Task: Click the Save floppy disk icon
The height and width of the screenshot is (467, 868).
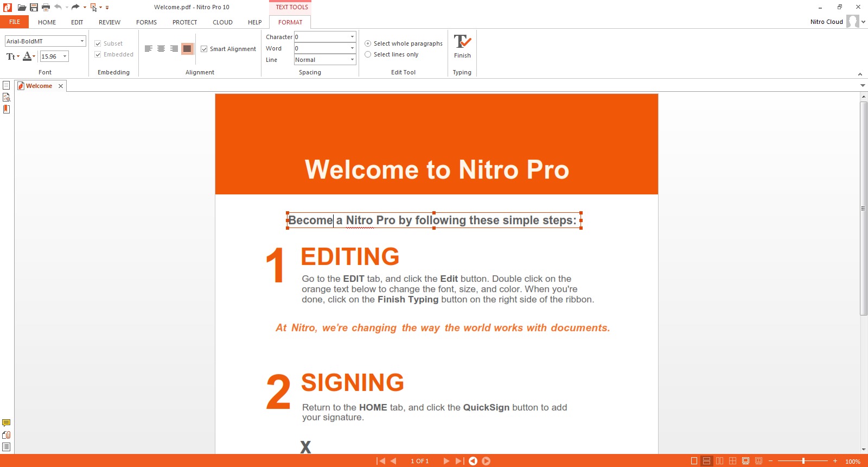Action: coord(34,8)
